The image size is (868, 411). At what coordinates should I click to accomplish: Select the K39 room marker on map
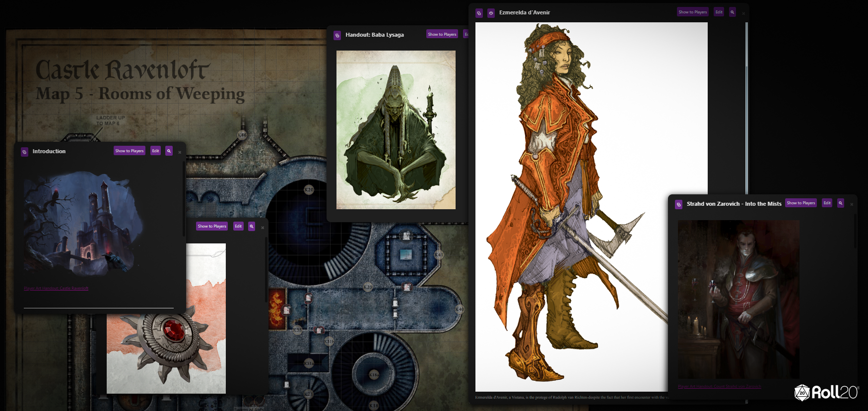point(368,287)
